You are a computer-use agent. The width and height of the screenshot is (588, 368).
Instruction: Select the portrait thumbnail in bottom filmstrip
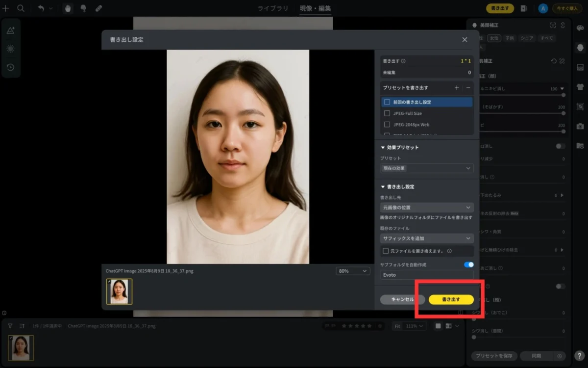[21, 348]
